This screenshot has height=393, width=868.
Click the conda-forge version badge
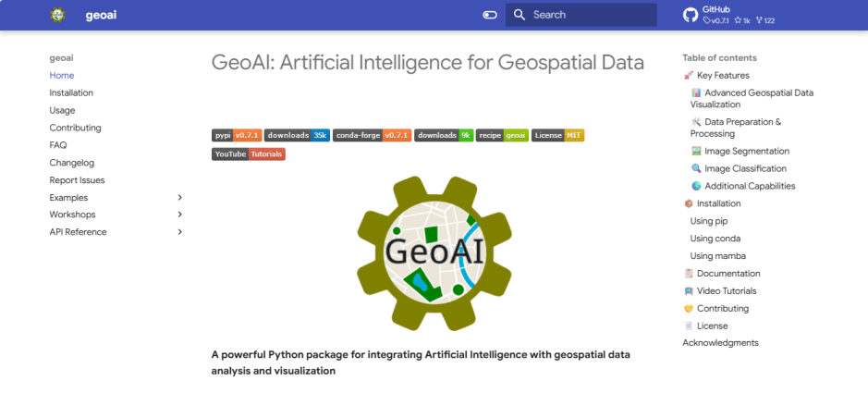pyautogui.click(x=372, y=135)
